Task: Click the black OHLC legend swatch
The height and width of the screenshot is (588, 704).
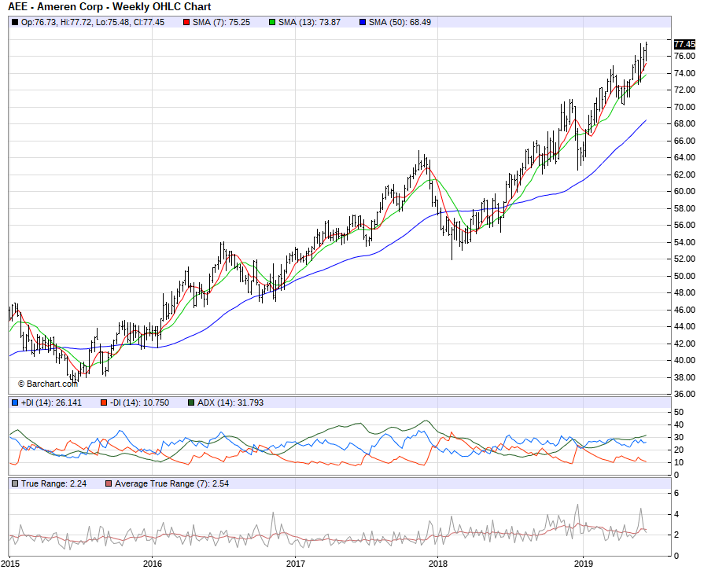Action: pyautogui.click(x=15, y=22)
